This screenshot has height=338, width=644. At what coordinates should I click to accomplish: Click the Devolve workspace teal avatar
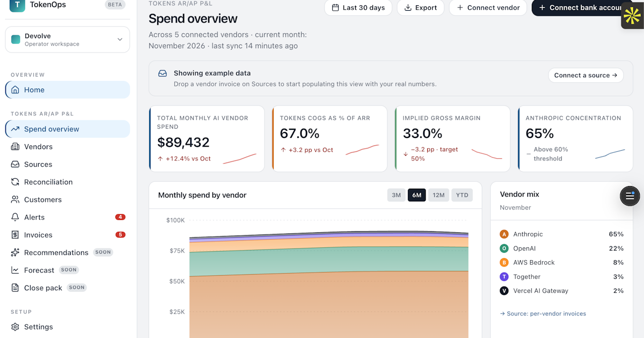point(16,40)
